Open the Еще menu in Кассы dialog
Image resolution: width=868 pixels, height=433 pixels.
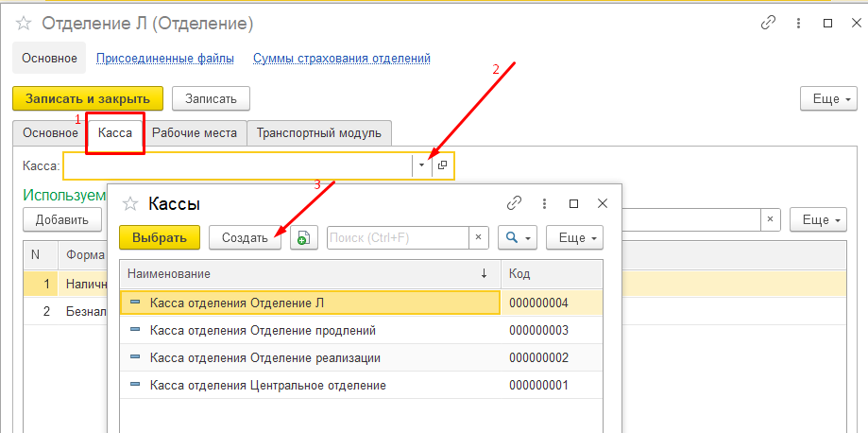tap(573, 238)
